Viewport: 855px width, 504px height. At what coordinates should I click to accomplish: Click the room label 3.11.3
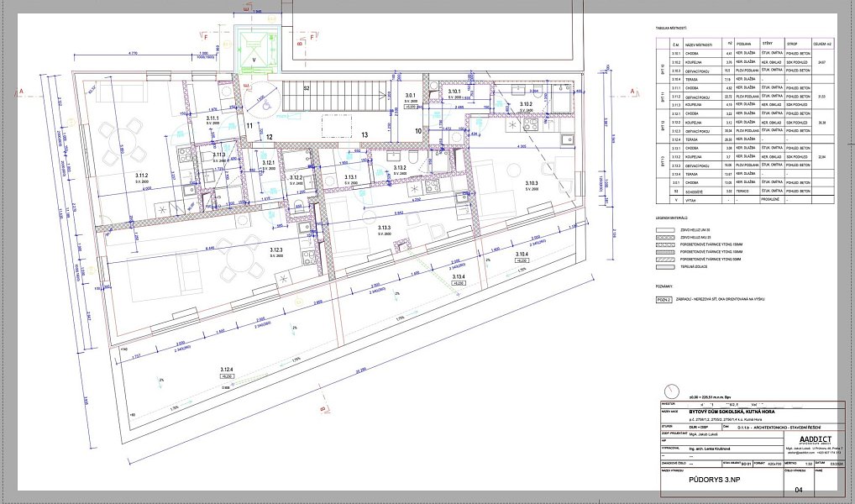pyautogui.click(x=219, y=155)
